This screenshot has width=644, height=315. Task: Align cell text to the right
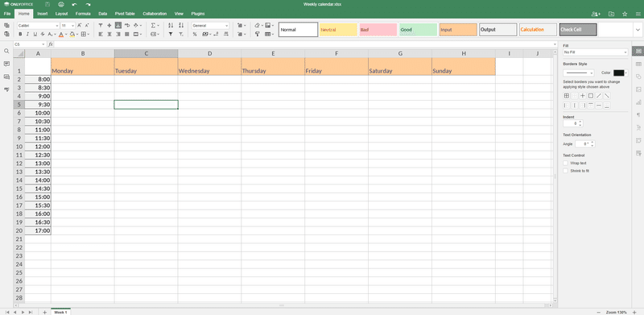[x=118, y=34]
